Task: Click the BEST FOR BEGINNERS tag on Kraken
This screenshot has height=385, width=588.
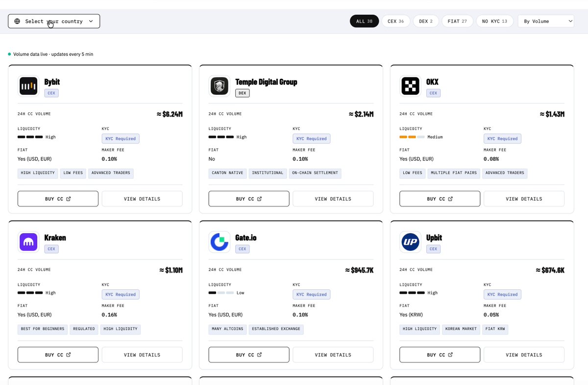Action: click(42, 329)
